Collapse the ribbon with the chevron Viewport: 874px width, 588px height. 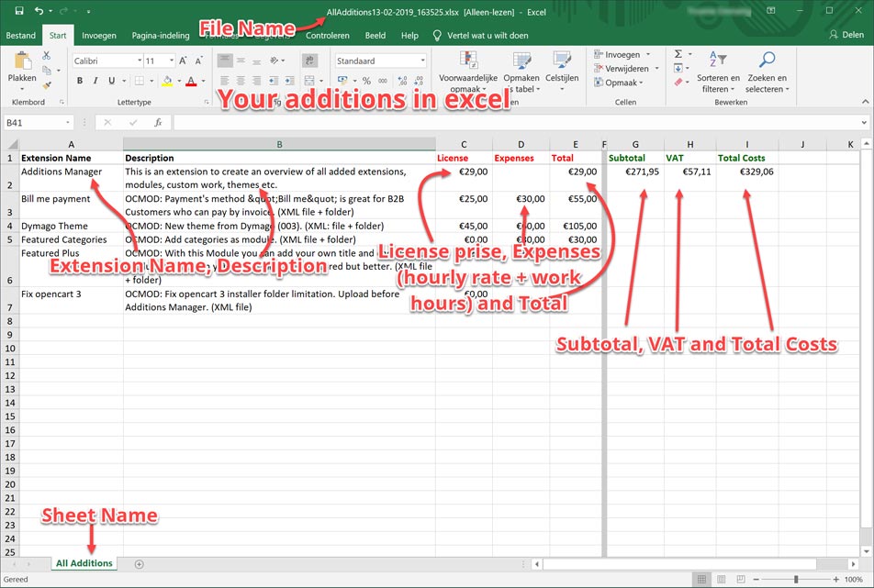[865, 102]
